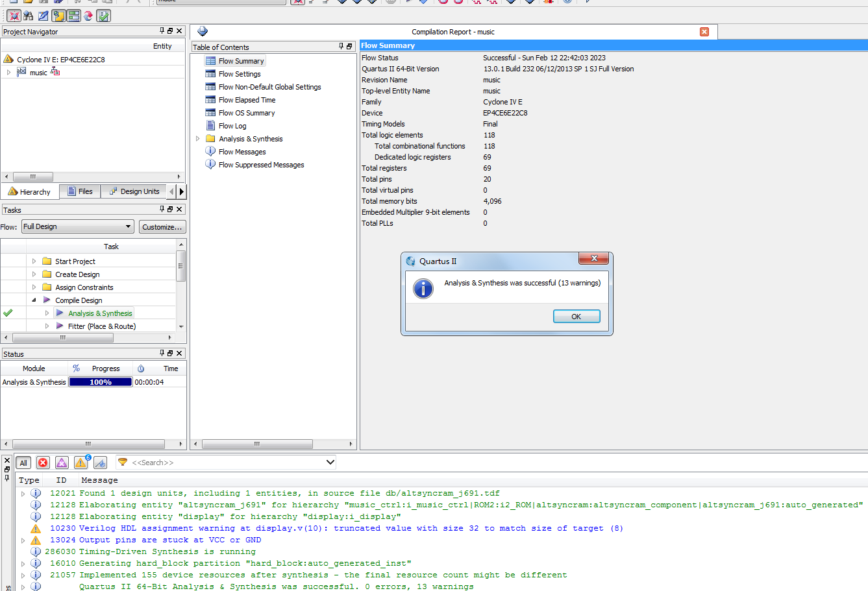Toggle the All messages filter
Viewport: 868px width, 591px height.
click(x=23, y=463)
